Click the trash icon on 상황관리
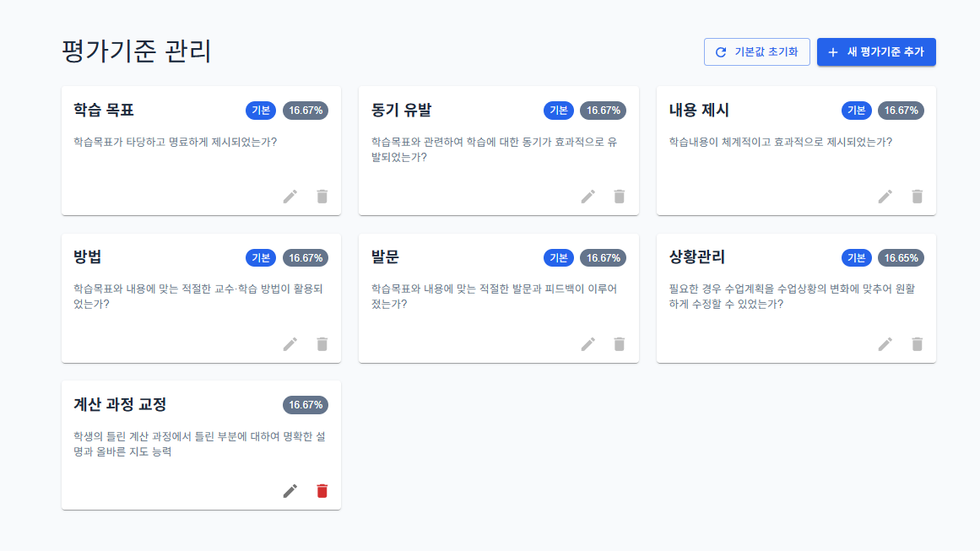This screenshot has height=551, width=980. click(918, 344)
